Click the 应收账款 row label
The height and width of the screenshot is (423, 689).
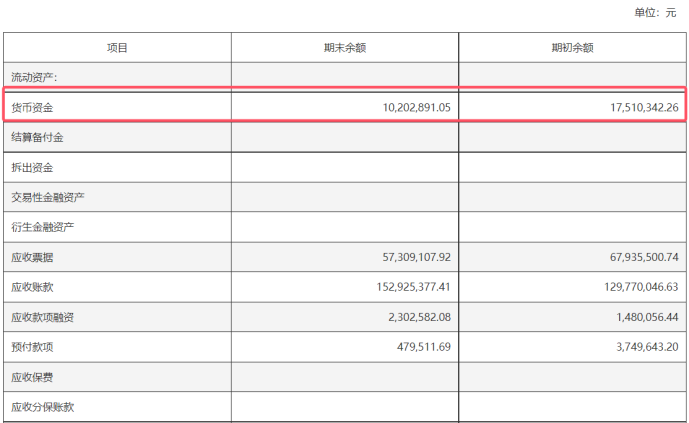(31, 287)
